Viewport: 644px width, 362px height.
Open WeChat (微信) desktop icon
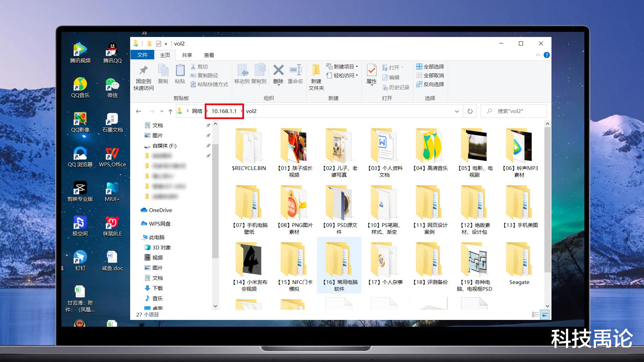click(x=112, y=88)
